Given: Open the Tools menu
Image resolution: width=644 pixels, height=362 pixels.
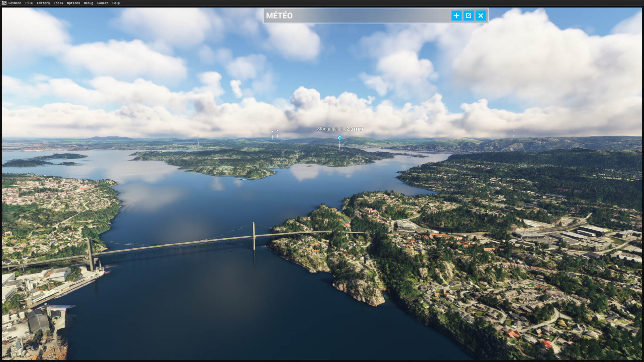Looking at the screenshot, I should [x=58, y=3].
